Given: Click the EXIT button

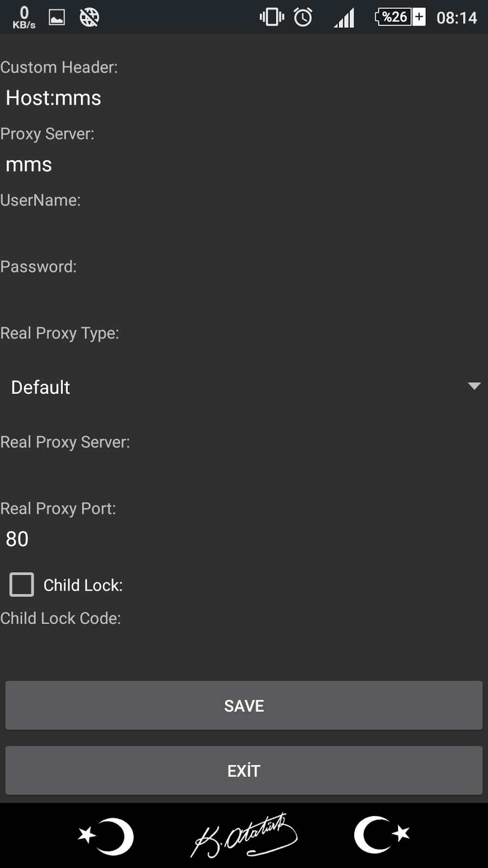Looking at the screenshot, I should pyautogui.click(x=244, y=770).
